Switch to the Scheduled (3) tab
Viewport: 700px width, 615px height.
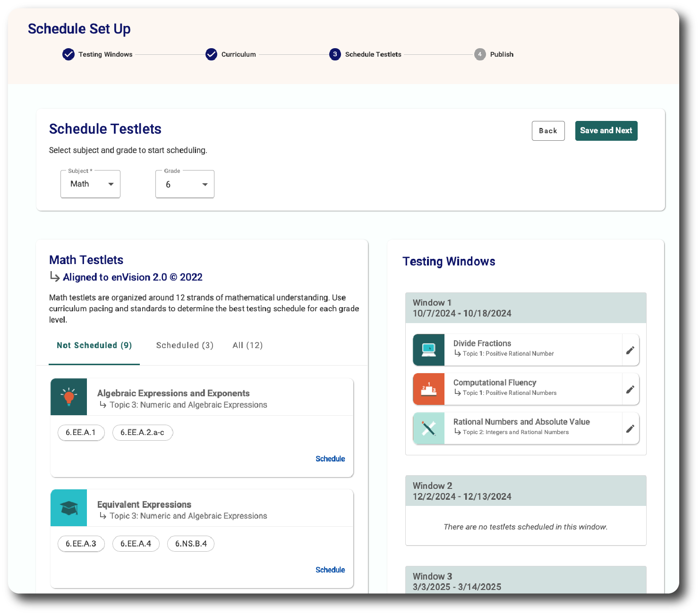[x=185, y=345]
